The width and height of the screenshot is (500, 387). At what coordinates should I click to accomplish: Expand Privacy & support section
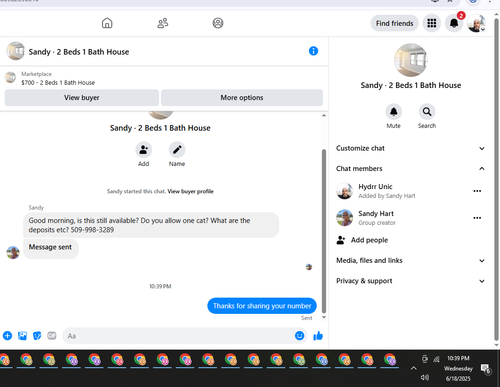click(x=410, y=281)
